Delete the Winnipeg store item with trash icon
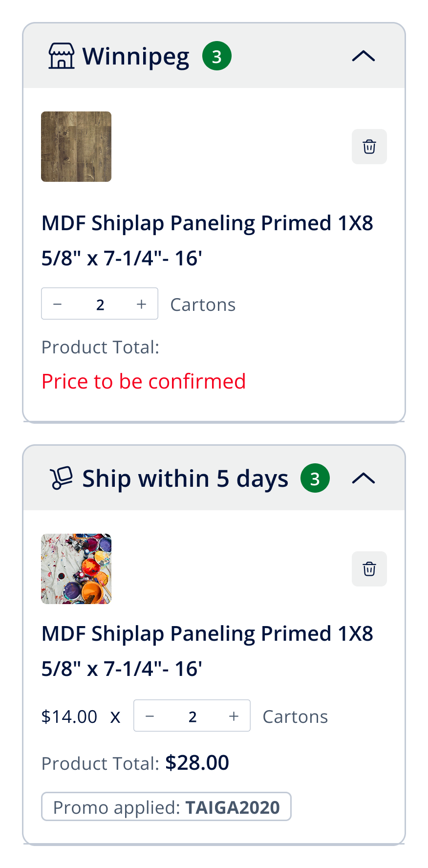 [x=369, y=147]
